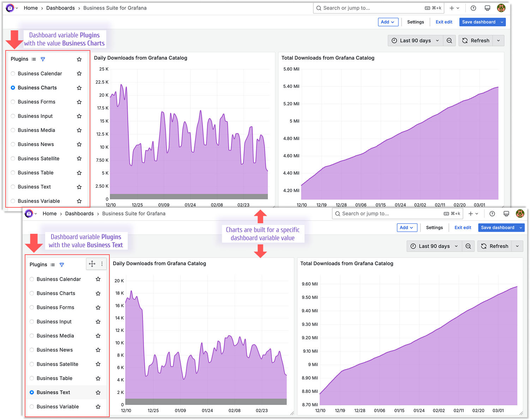Select Business Variable radio in top dashboard
Viewport: 530px width, 420px height.
click(x=13, y=201)
